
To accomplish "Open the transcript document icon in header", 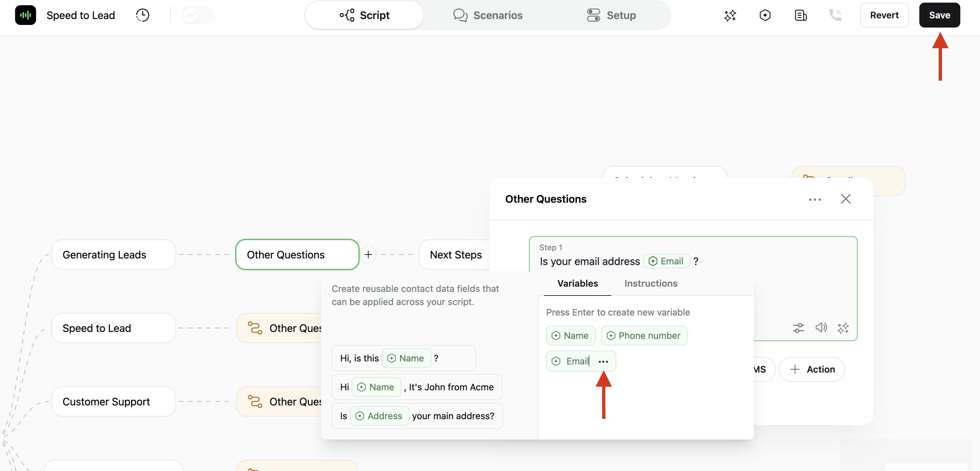I will (801, 15).
